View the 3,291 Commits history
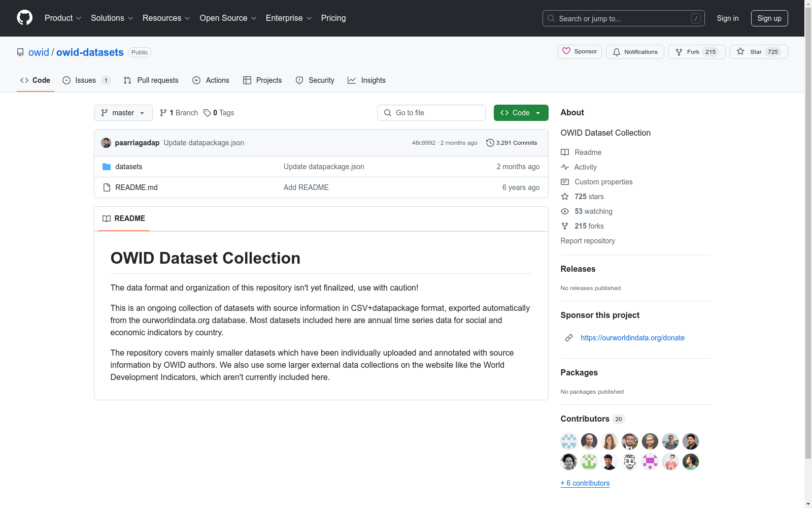The width and height of the screenshot is (812, 508). point(512,143)
